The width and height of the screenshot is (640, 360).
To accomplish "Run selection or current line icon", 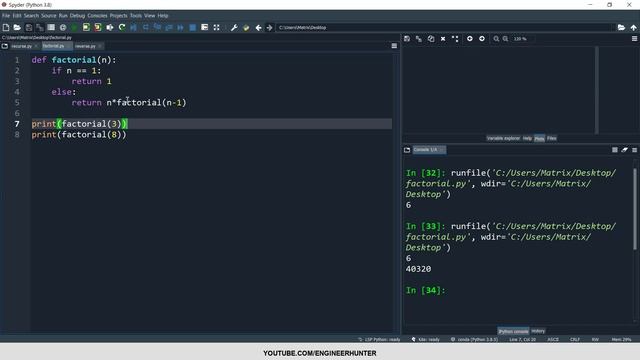I will click(110, 27).
